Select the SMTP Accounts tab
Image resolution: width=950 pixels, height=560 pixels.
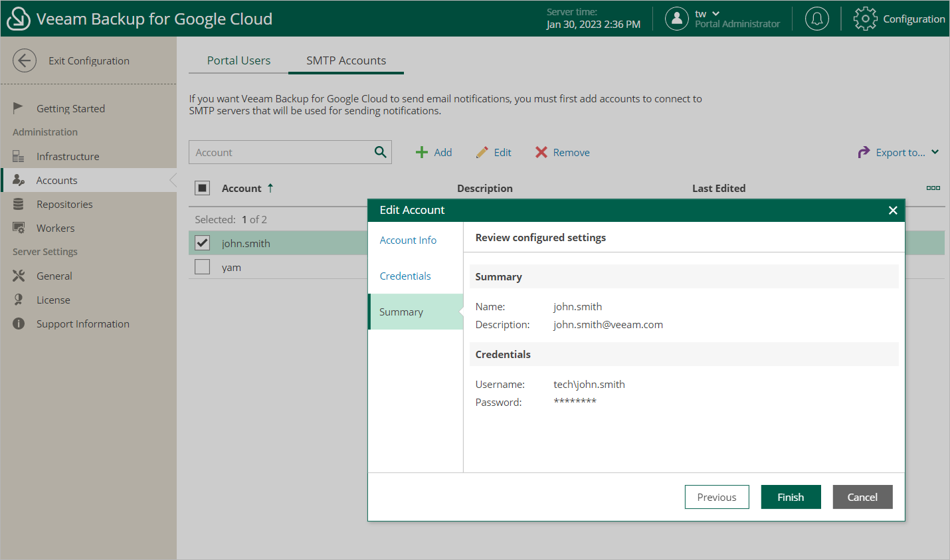[x=346, y=60]
